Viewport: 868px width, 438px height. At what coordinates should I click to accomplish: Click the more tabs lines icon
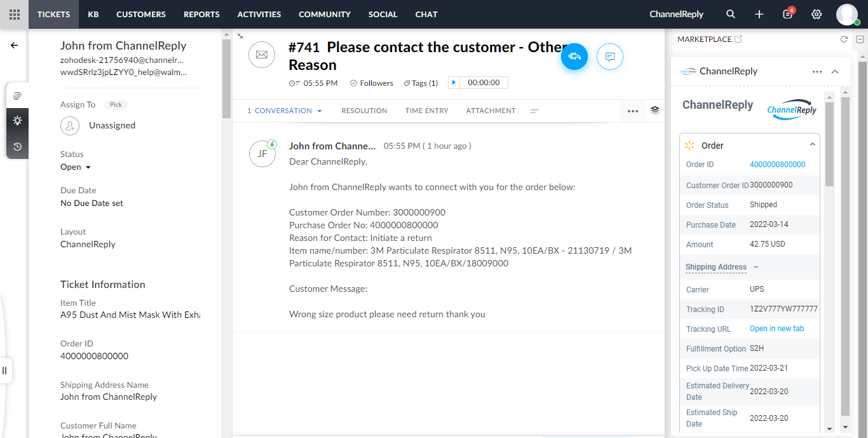[x=534, y=111]
